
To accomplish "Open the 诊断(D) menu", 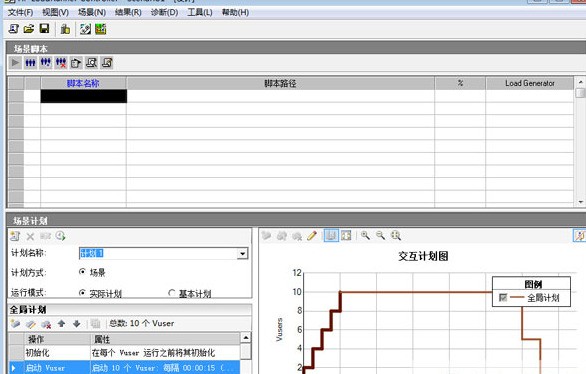I will (164, 12).
